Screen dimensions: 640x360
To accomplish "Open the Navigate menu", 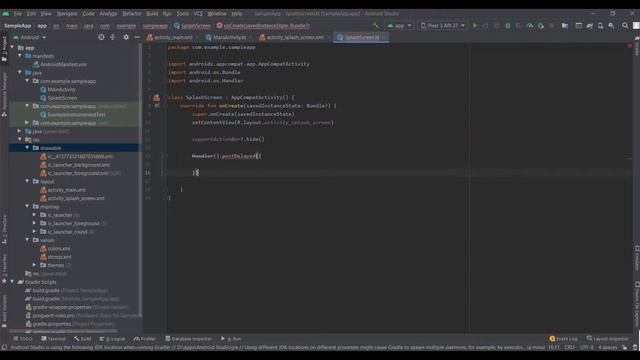I will click(x=67, y=13).
